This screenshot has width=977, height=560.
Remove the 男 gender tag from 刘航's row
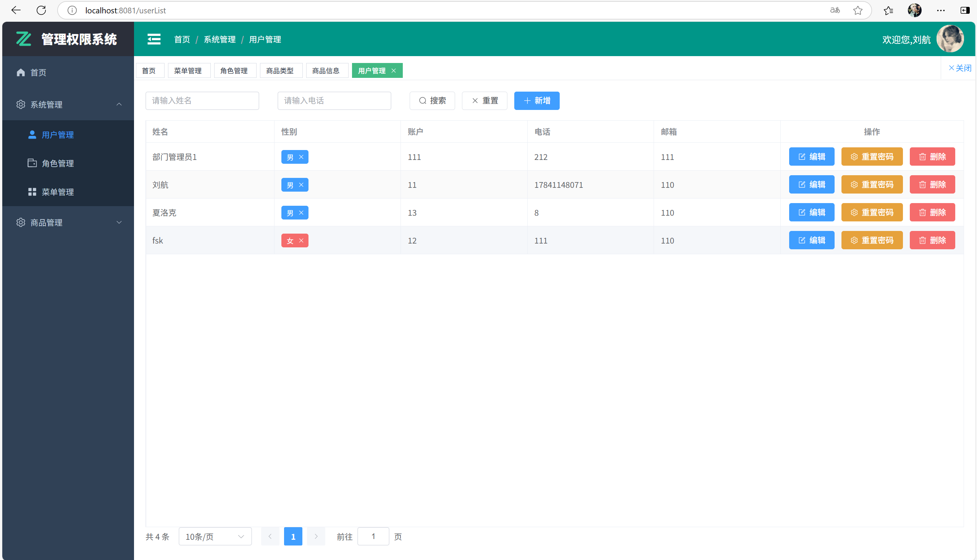click(302, 185)
